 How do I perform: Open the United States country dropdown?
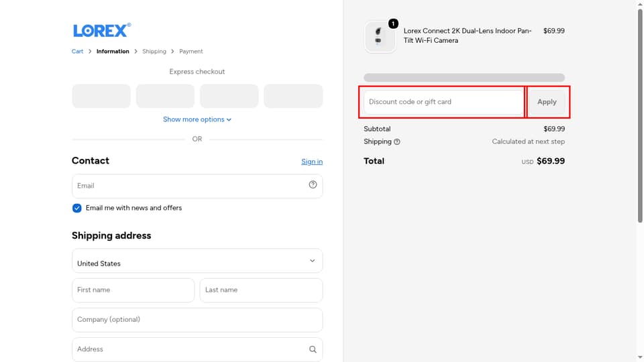(197, 261)
